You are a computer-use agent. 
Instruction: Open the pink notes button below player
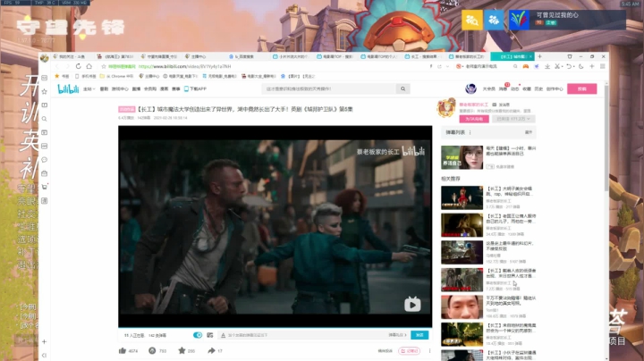[409, 351]
